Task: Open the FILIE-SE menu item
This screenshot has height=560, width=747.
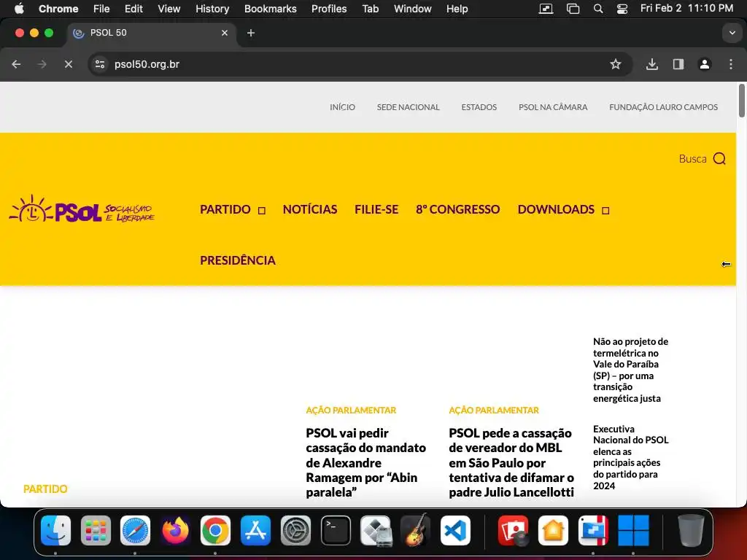Action: point(376,209)
